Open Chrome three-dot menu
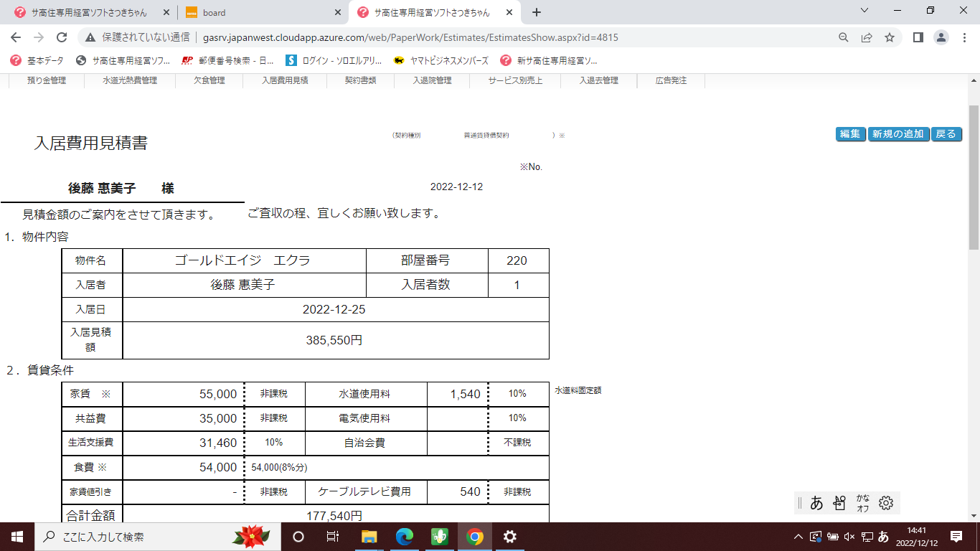980x551 pixels. pos(964,37)
